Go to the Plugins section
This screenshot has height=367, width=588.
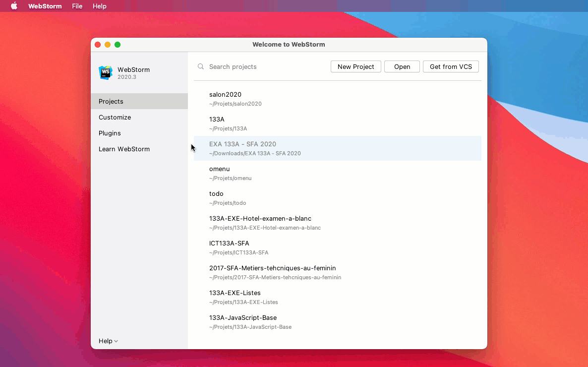[139, 133]
